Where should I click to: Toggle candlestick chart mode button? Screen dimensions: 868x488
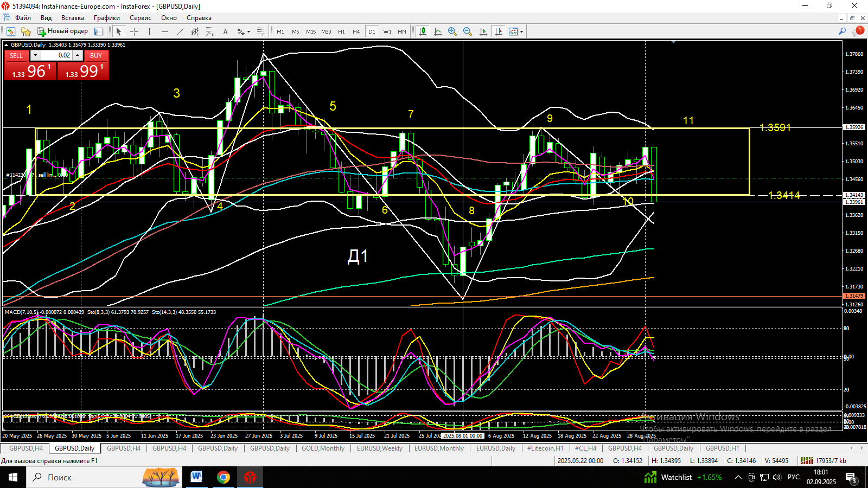pos(422,31)
